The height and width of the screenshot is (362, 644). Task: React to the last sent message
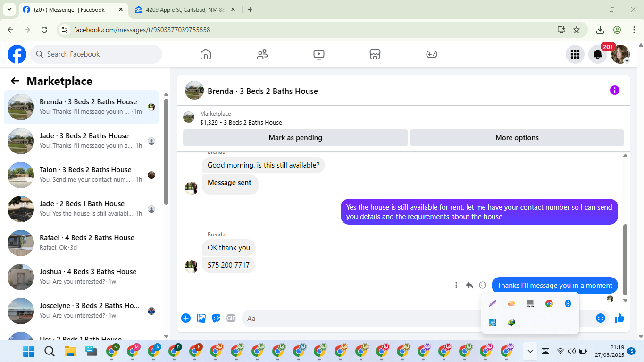pos(483,285)
